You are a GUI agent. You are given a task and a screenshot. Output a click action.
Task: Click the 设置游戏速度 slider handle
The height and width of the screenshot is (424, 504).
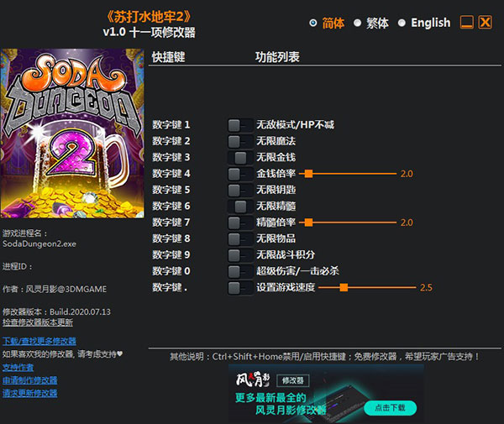point(344,287)
